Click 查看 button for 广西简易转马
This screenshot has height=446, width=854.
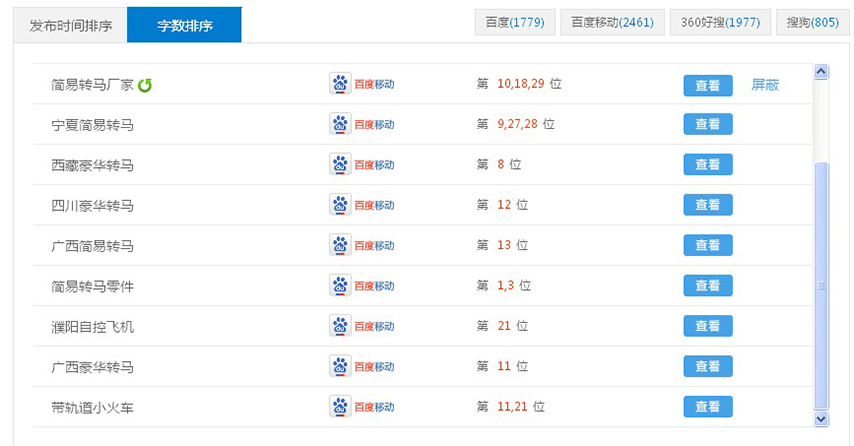click(707, 245)
